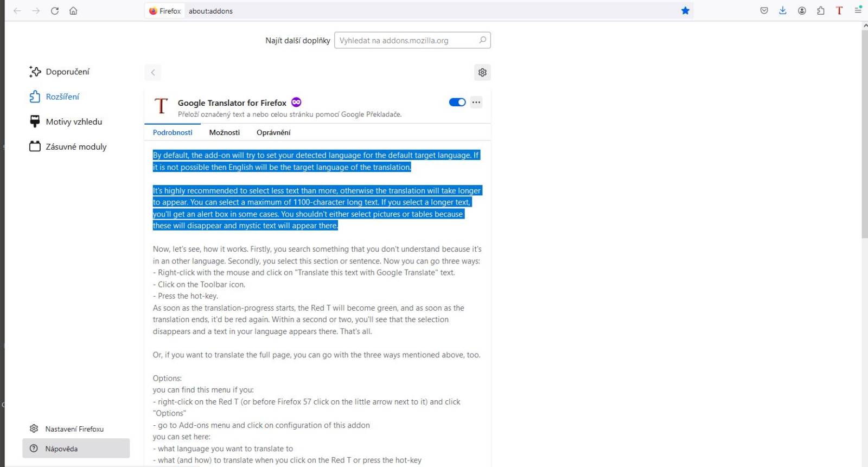This screenshot has width=868, height=467.
Task: Go back to the extensions list
Action: coord(153,72)
